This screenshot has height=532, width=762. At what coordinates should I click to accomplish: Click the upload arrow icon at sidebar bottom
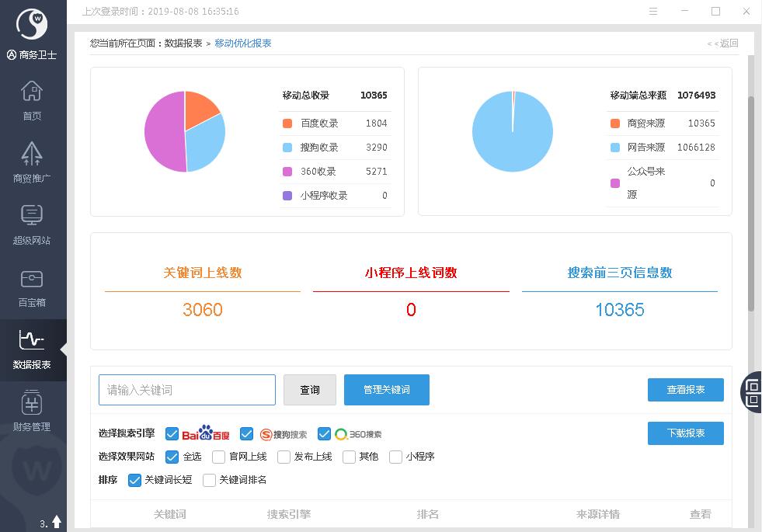click(x=57, y=523)
